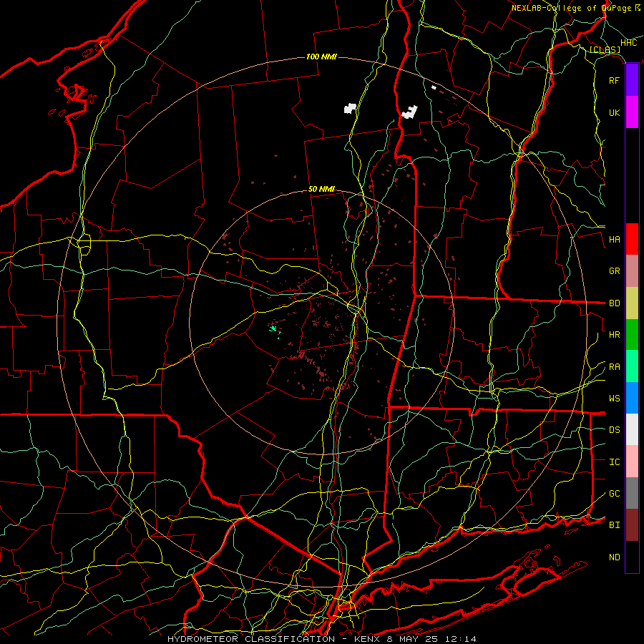The width and height of the screenshot is (644, 644).
Task: Click the HA red color swatch in legend
Action: click(632, 239)
